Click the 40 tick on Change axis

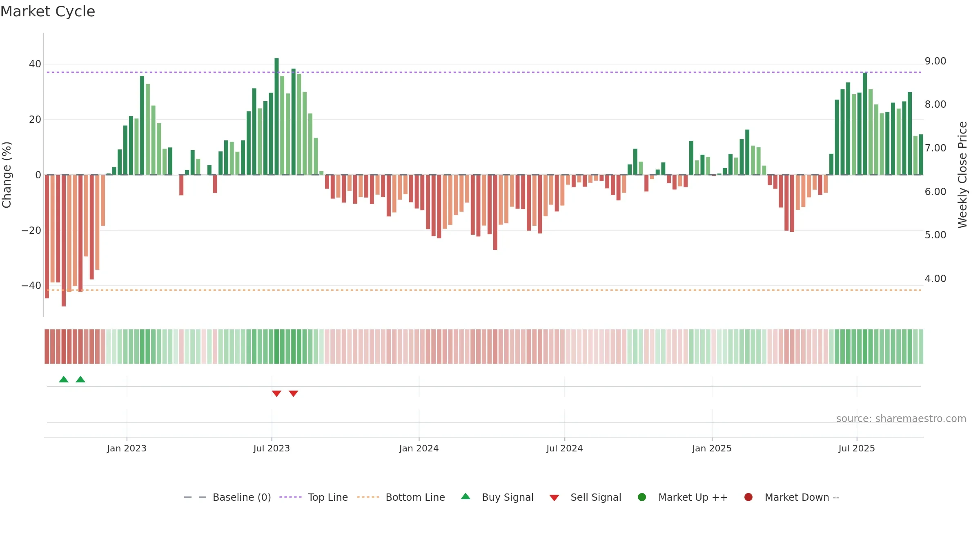click(x=35, y=64)
